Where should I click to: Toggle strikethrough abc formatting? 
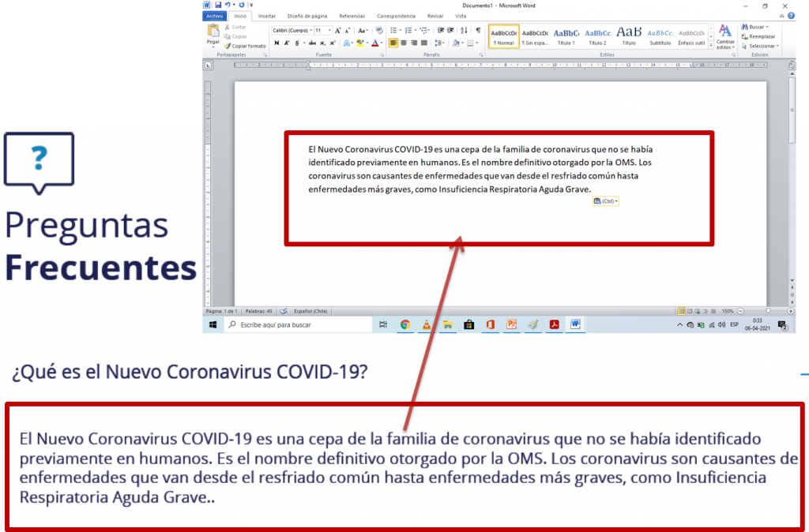(312, 43)
